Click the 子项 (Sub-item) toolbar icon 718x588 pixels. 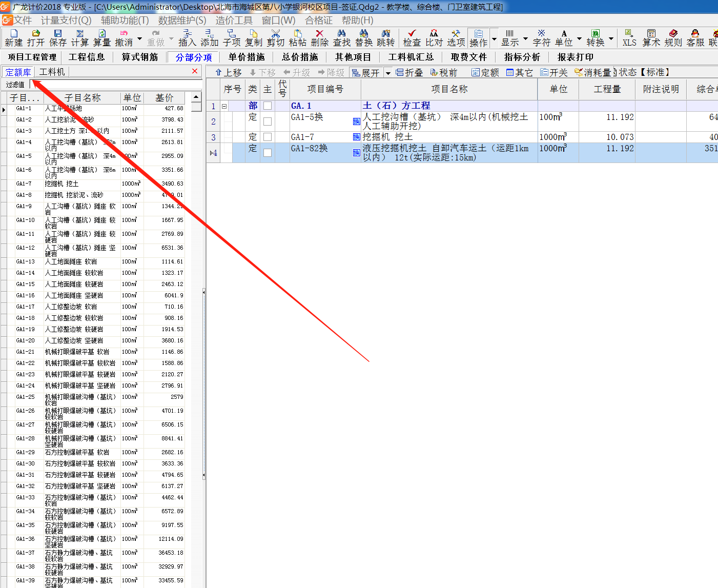click(232, 38)
